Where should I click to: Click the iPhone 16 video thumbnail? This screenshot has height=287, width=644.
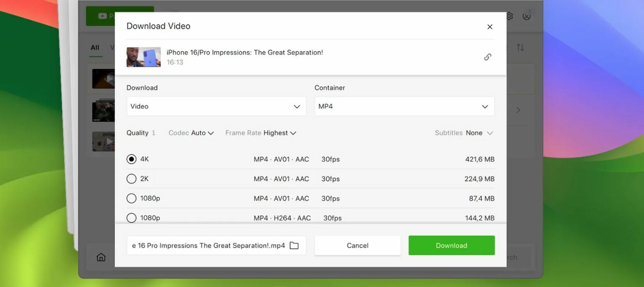point(143,57)
